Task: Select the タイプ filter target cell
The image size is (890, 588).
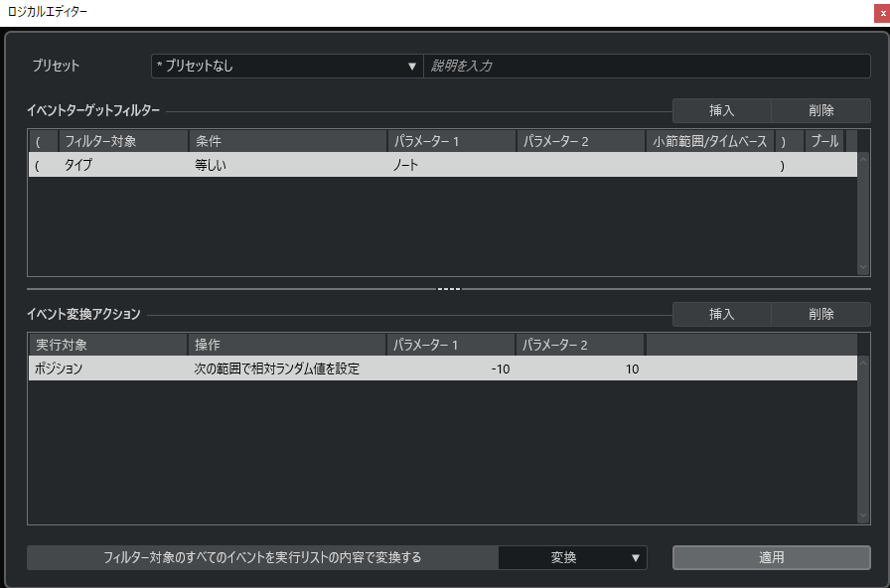Action: point(123,165)
